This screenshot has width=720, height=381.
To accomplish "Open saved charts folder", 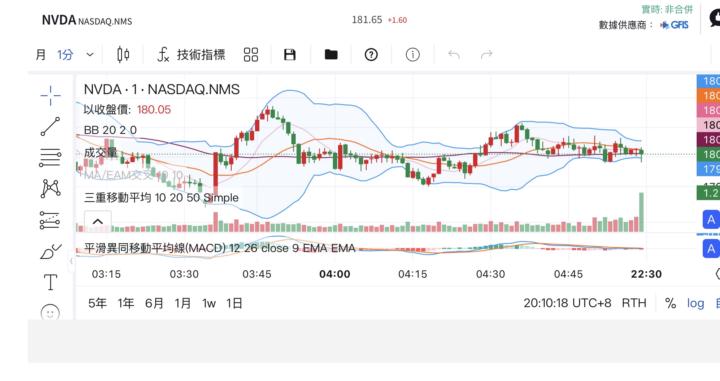I will point(331,55).
